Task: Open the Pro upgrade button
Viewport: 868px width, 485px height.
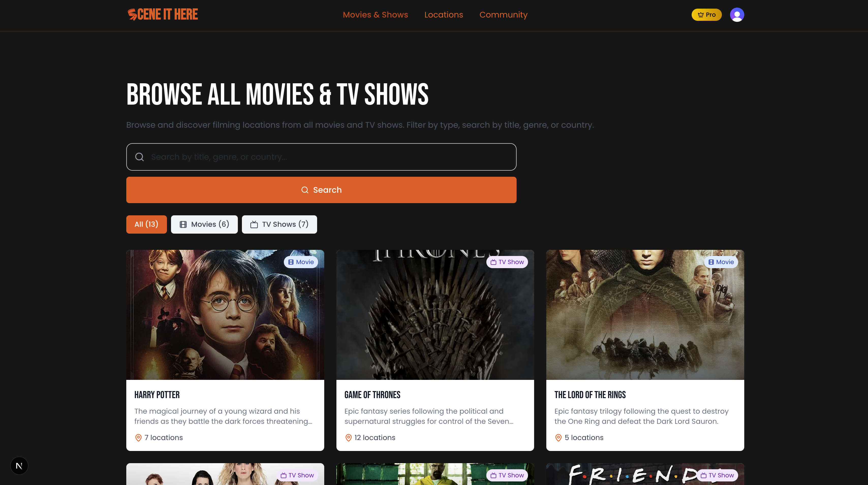Action: (707, 14)
